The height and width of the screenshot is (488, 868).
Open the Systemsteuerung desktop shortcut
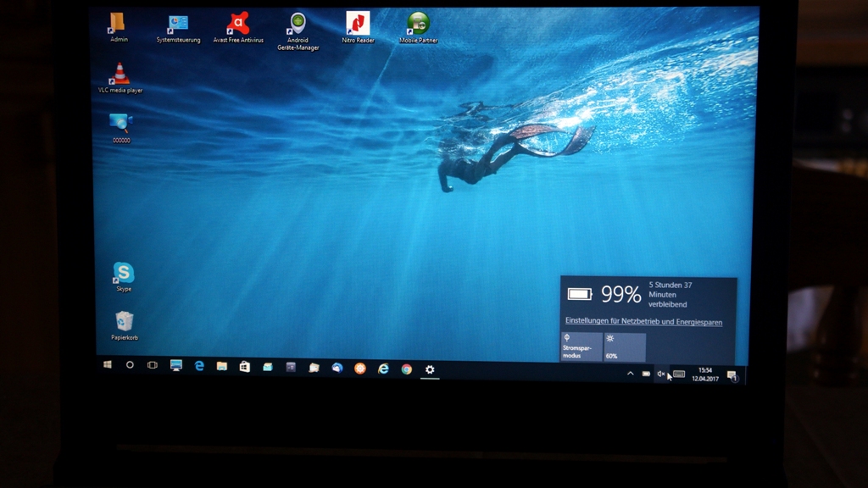click(x=178, y=28)
